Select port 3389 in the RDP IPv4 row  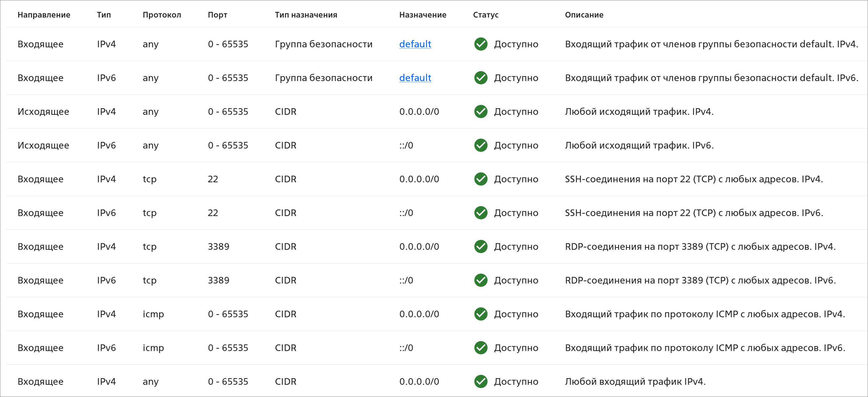[x=218, y=246]
